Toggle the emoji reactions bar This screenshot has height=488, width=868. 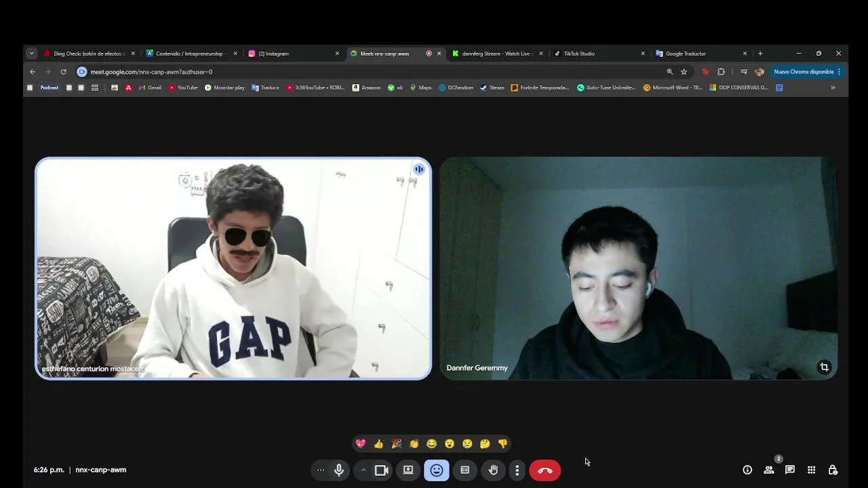[437, 470]
